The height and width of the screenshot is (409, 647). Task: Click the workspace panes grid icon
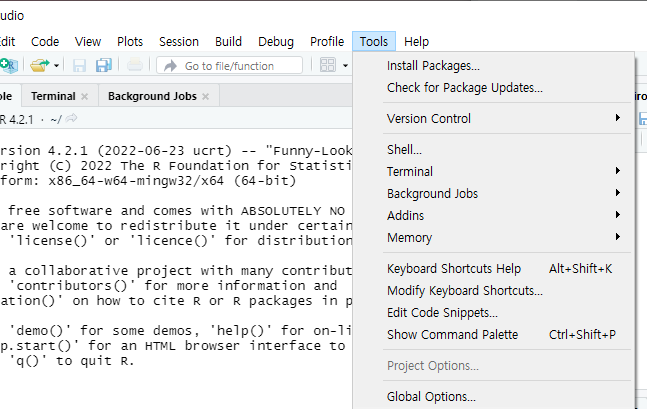tap(327, 65)
